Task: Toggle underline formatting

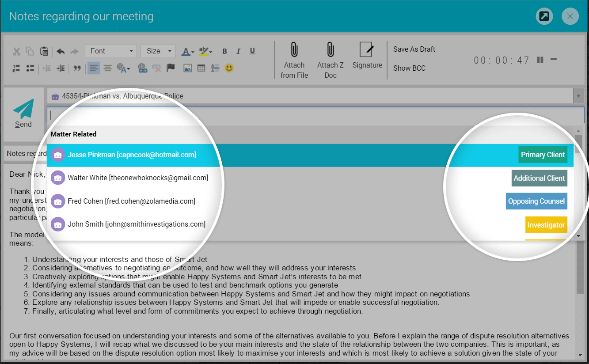Action: tap(252, 51)
